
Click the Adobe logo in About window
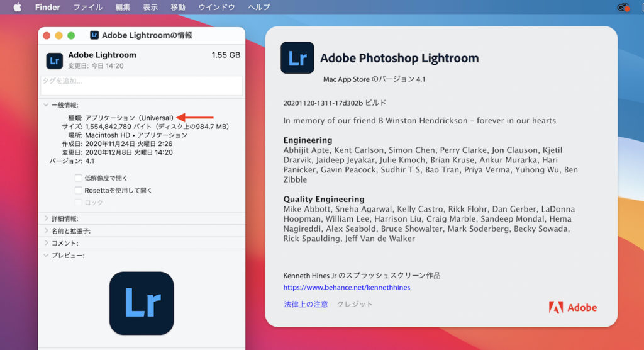572,308
